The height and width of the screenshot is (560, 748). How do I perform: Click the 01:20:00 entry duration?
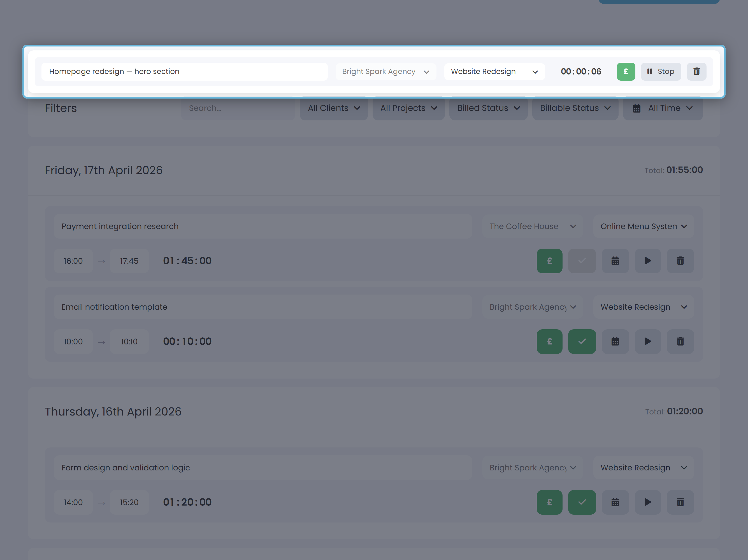click(187, 502)
